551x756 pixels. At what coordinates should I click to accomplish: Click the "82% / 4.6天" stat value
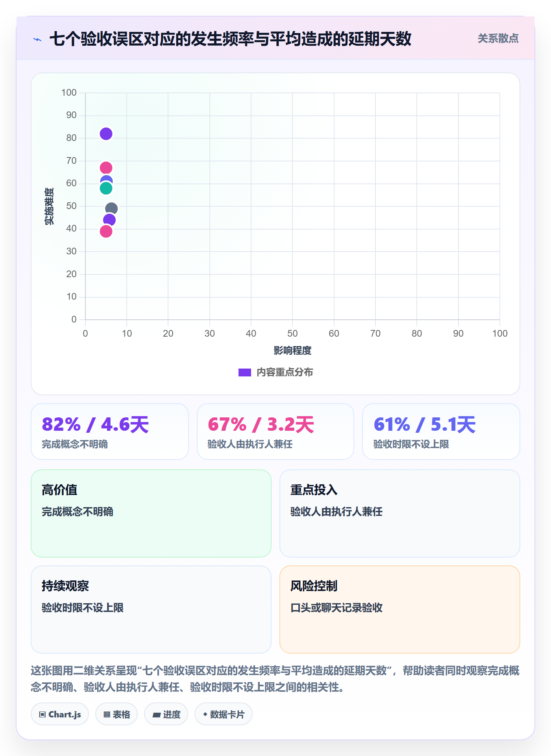(95, 424)
